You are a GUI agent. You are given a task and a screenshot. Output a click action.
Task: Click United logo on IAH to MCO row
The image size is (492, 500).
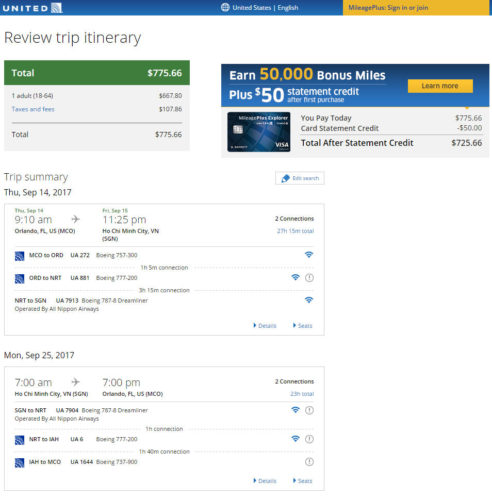[20, 463]
